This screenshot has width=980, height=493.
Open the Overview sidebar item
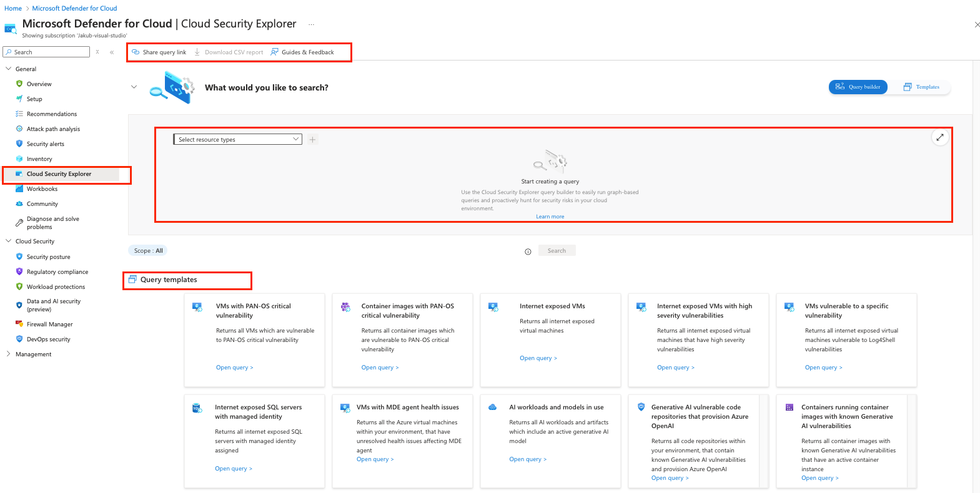click(x=39, y=84)
